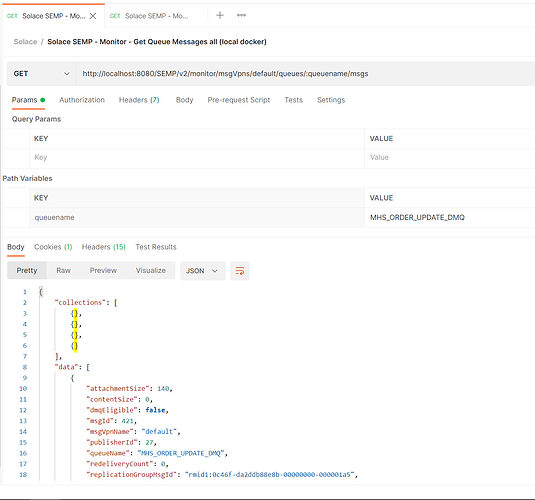Switch to Pretty response view
The width and height of the screenshot is (535, 500).
27,271
